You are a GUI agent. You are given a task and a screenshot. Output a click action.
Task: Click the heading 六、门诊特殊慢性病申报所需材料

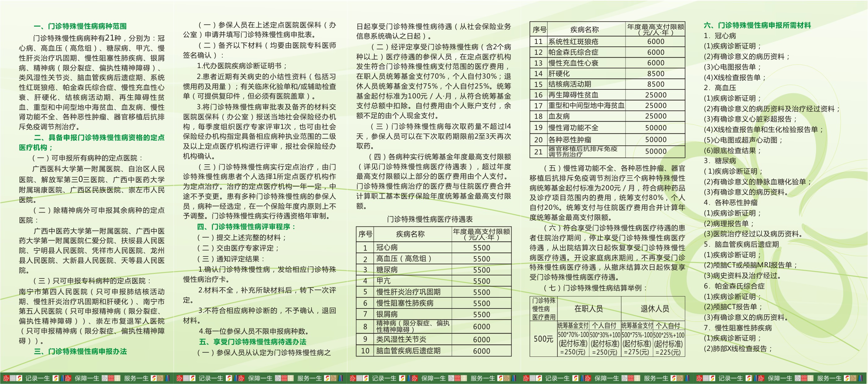pyautogui.click(x=757, y=25)
